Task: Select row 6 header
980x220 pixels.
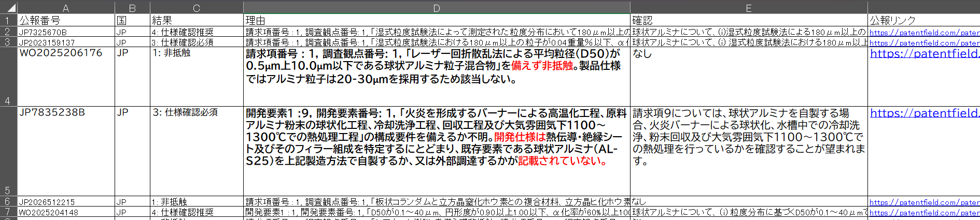Action: click(9, 201)
